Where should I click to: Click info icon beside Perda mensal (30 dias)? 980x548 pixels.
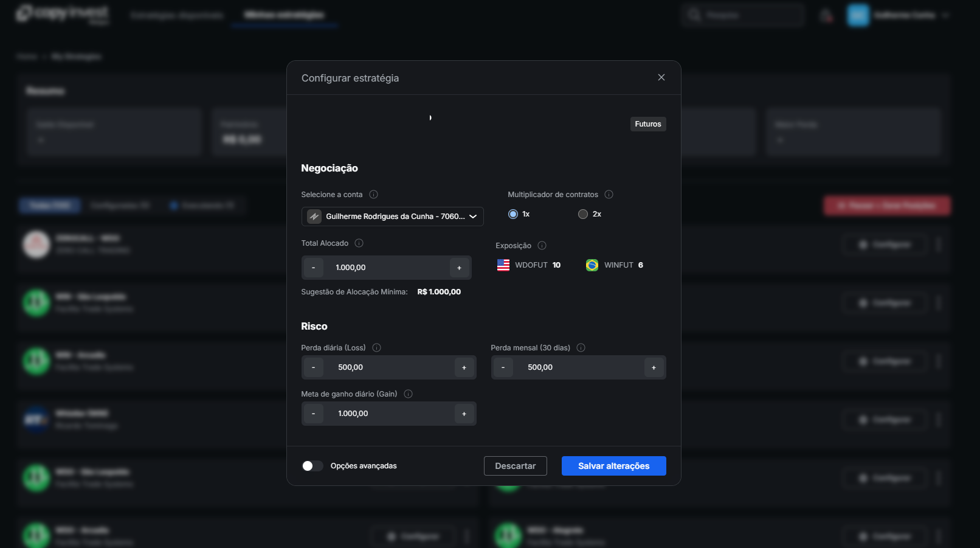[581, 348]
